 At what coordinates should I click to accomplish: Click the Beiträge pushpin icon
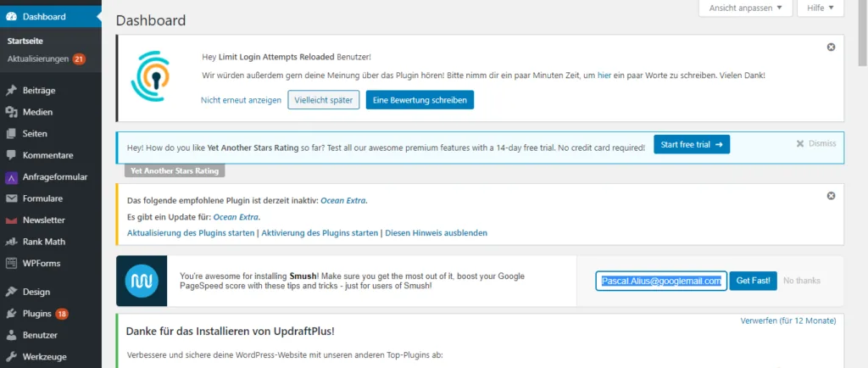pyautogui.click(x=11, y=90)
